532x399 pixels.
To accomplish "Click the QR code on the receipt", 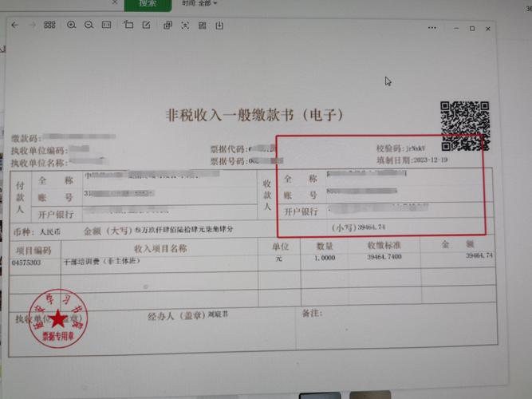I will point(465,126).
